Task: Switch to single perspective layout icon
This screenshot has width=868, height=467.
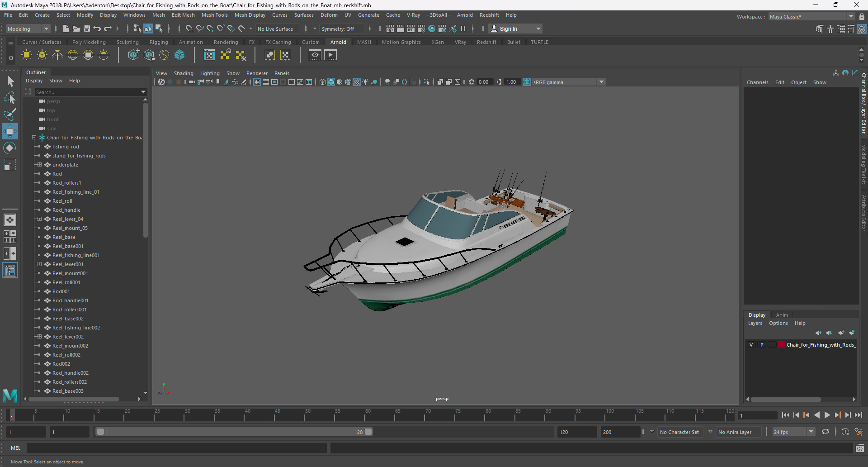Action: pyautogui.click(x=10, y=220)
